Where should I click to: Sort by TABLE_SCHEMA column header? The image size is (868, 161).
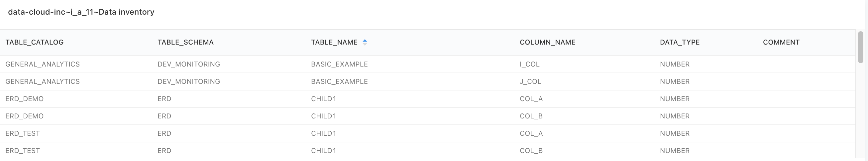[185, 42]
